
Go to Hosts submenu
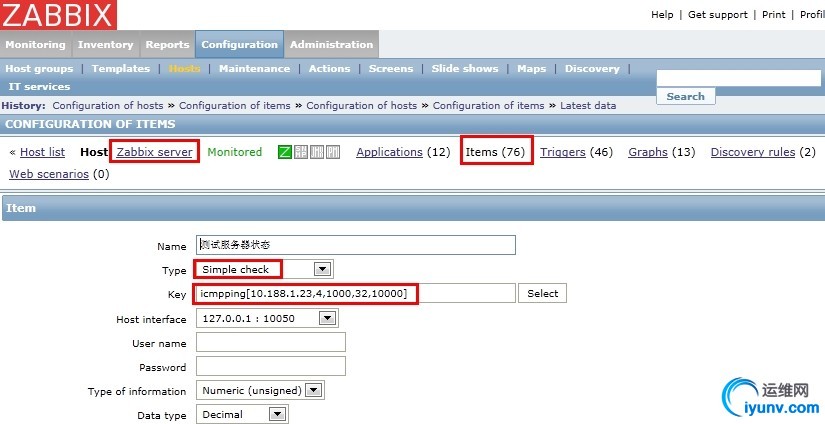click(184, 69)
